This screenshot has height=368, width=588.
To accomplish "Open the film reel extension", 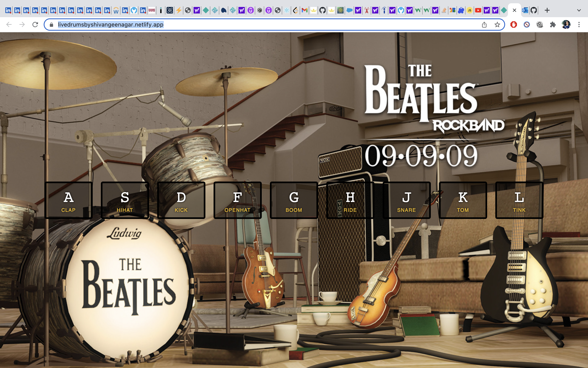I will pos(540,25).
